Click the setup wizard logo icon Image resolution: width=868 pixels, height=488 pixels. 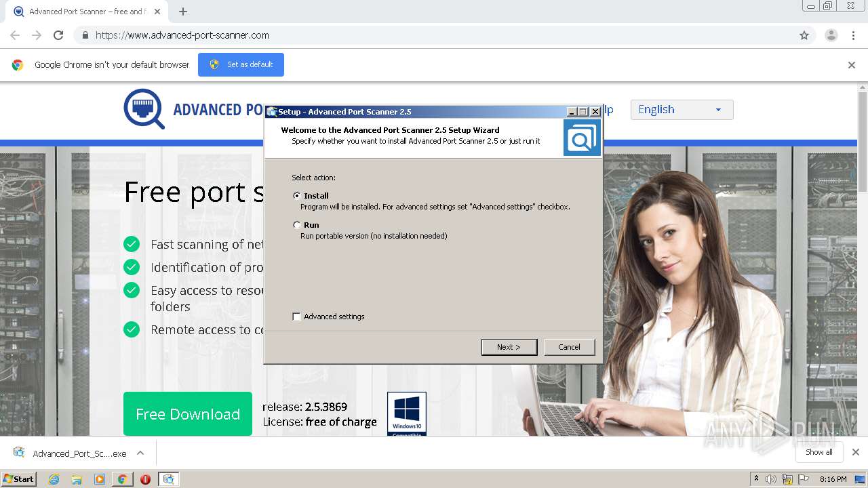[x=582, y=138]
